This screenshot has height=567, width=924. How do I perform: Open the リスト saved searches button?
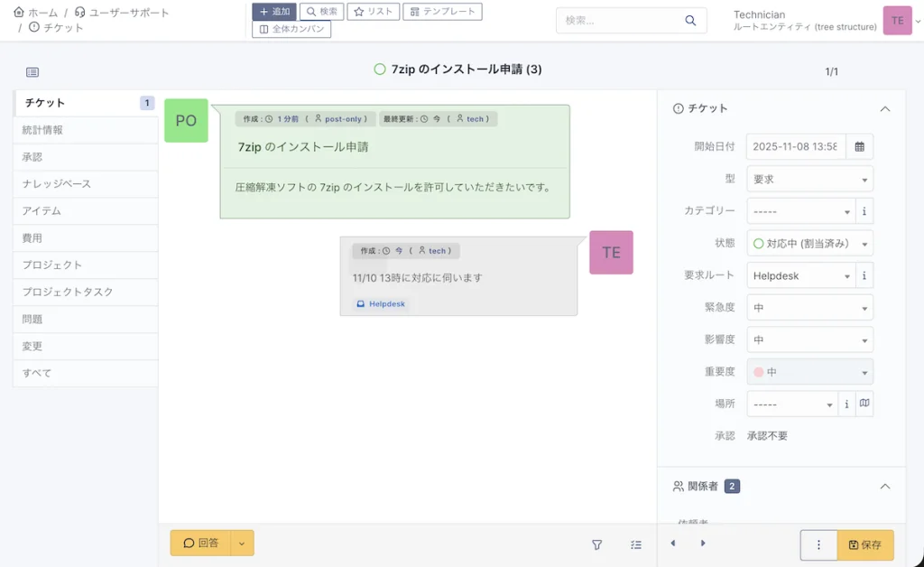(x=373, y=12)
